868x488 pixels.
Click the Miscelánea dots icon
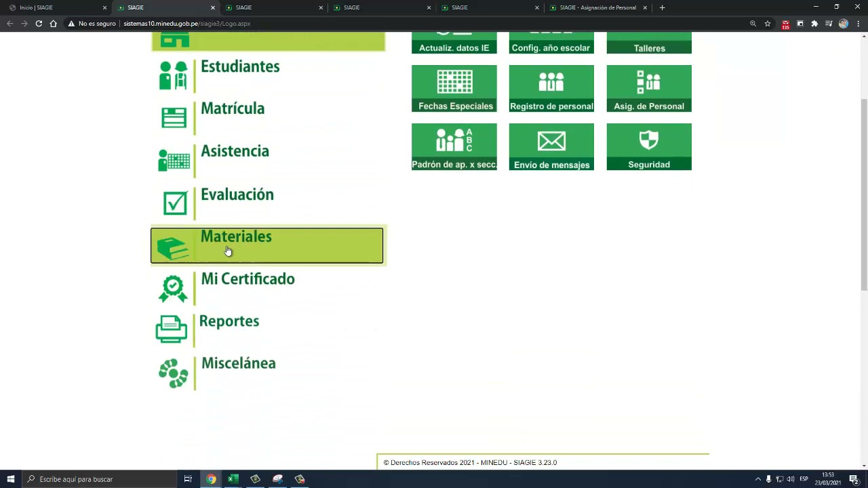(173, 373)
